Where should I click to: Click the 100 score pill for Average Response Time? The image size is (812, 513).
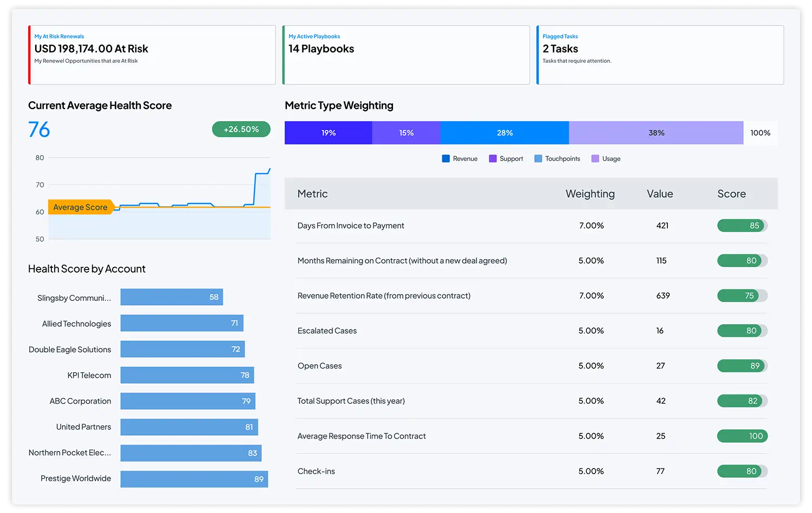click(x=742, y=436)
